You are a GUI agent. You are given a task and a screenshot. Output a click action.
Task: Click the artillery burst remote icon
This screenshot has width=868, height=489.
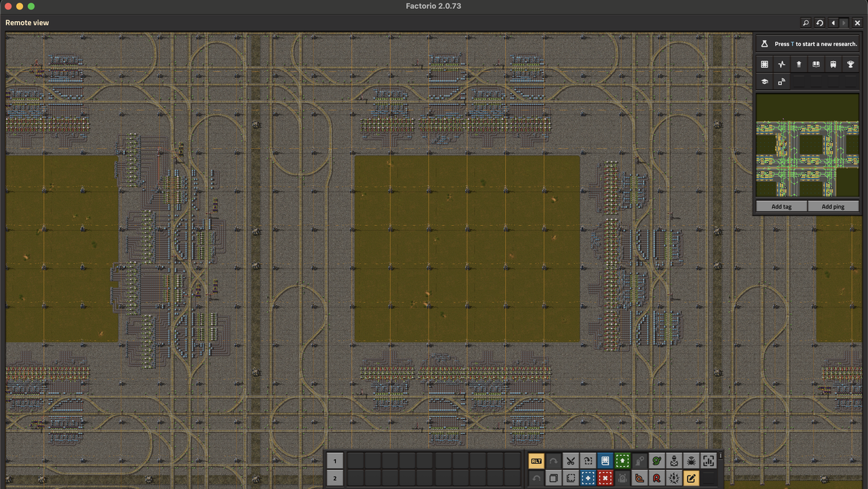pyautogui.click(x=674, y=478)
